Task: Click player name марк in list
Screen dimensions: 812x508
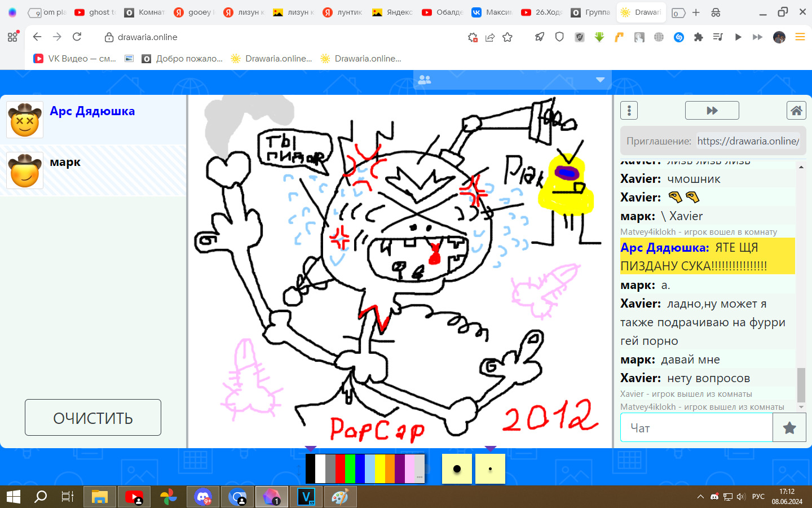Action: 65,162
